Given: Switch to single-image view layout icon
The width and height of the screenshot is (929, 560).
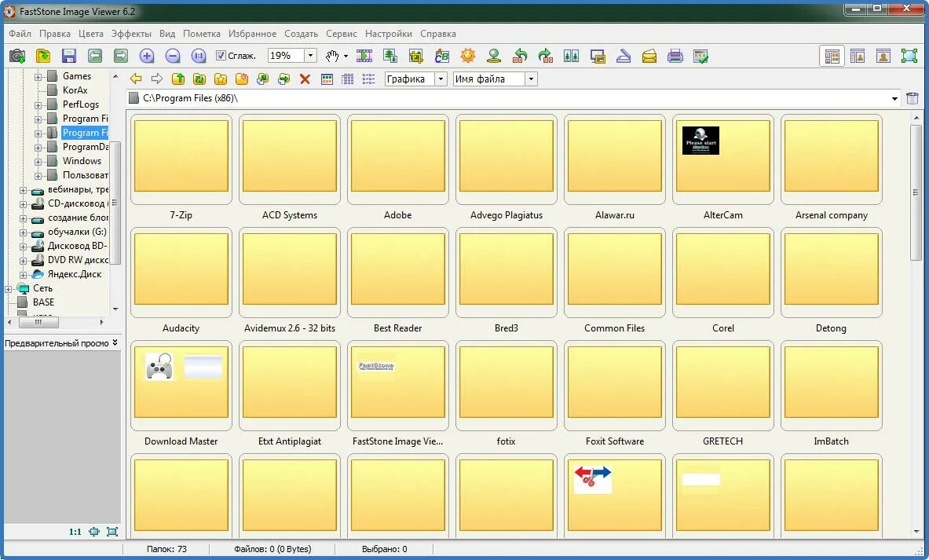Looking at the screenshot, I should pyautogui.click(x=883, y=57).
